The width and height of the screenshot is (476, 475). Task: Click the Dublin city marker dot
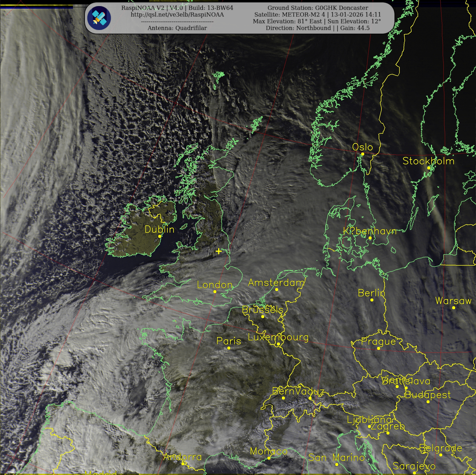(x=160, y=236)
